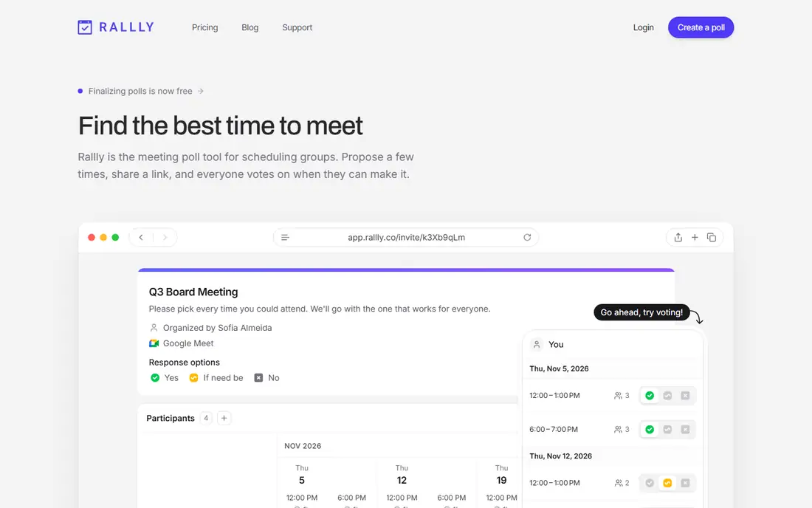Vote Yes for Nov 5 12:00–1:00 PM
The width and height of the screenshot is (812, 508).
pos(650,396)
